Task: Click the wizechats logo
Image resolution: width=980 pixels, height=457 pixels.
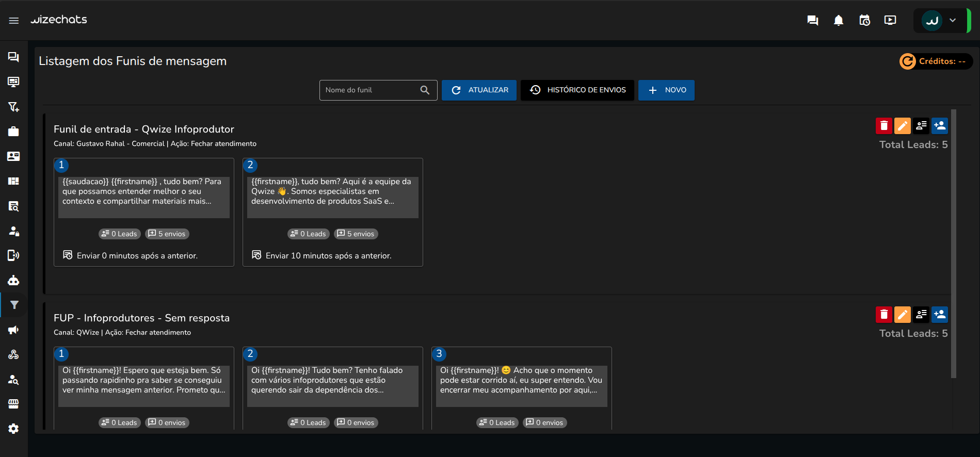Action: pos(59,20)
